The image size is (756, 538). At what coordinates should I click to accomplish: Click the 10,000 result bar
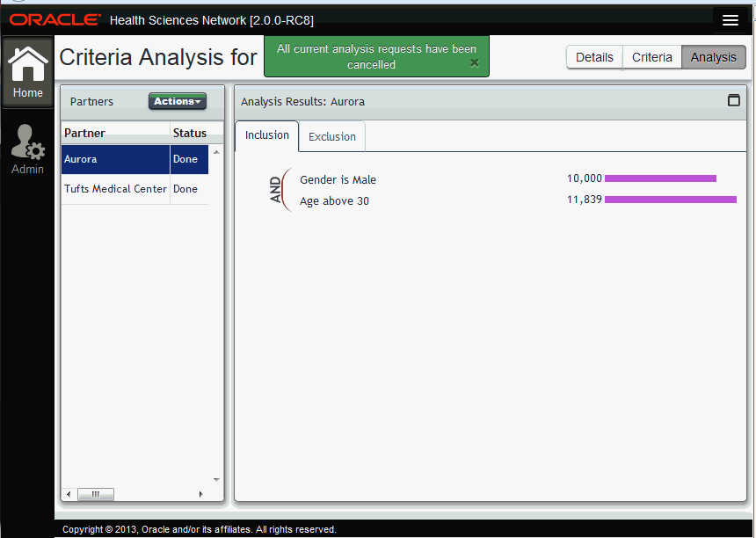[660, 178]
